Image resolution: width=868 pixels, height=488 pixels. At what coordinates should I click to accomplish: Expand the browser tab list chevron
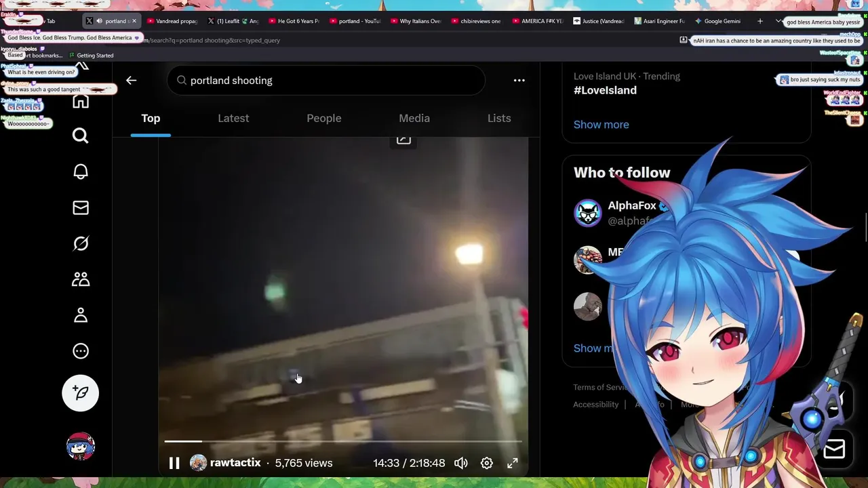(778, 21)
